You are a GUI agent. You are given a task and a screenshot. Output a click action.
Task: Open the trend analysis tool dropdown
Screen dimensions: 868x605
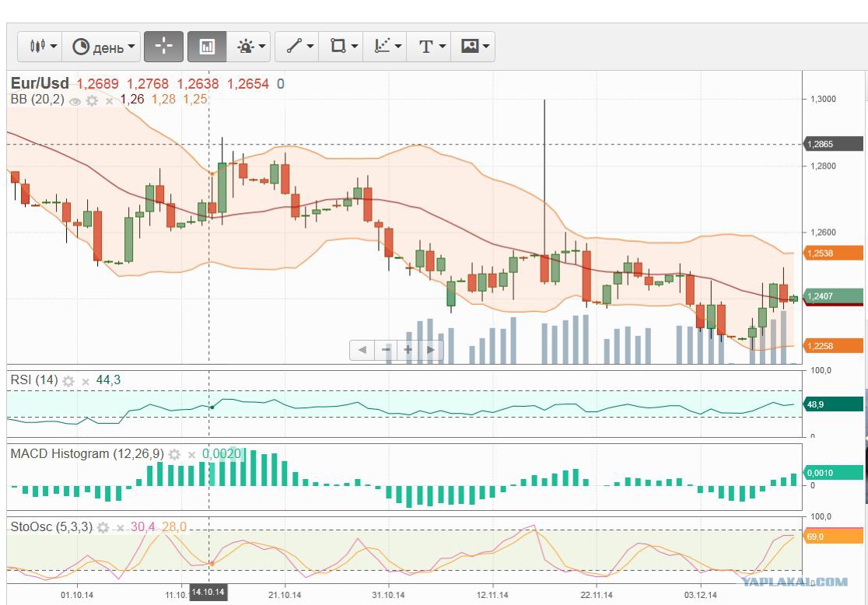pyautogui.click(x=385, y=47)
